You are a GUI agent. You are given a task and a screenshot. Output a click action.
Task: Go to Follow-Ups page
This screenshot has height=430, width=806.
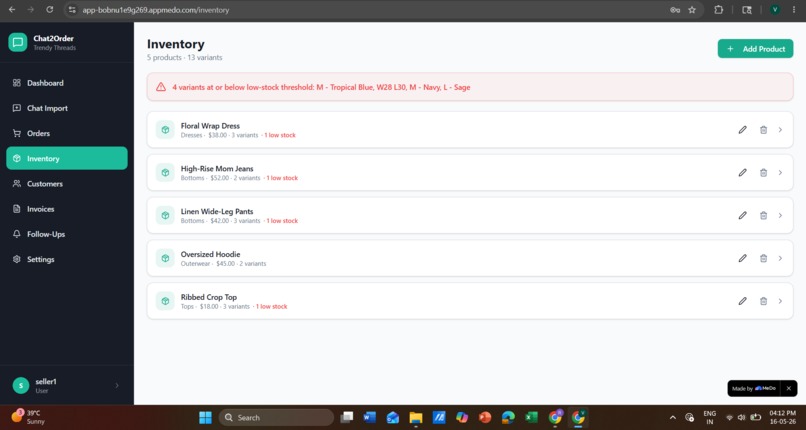(x=67, y=234)
